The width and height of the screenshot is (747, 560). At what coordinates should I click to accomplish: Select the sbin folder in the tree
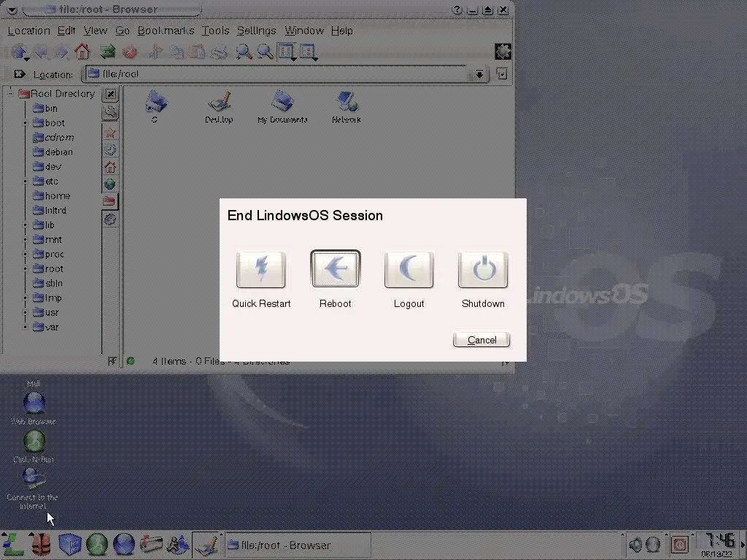pyautogui.click(x=47, y=284)
